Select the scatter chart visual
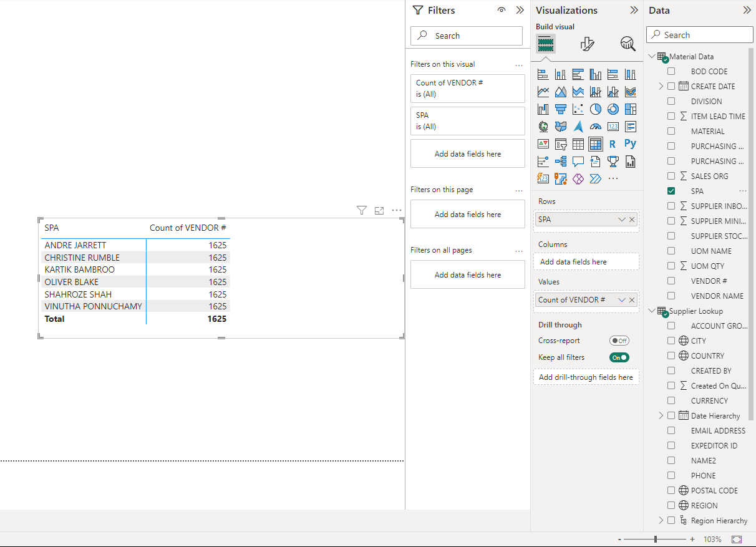 [x=578, y=109]
